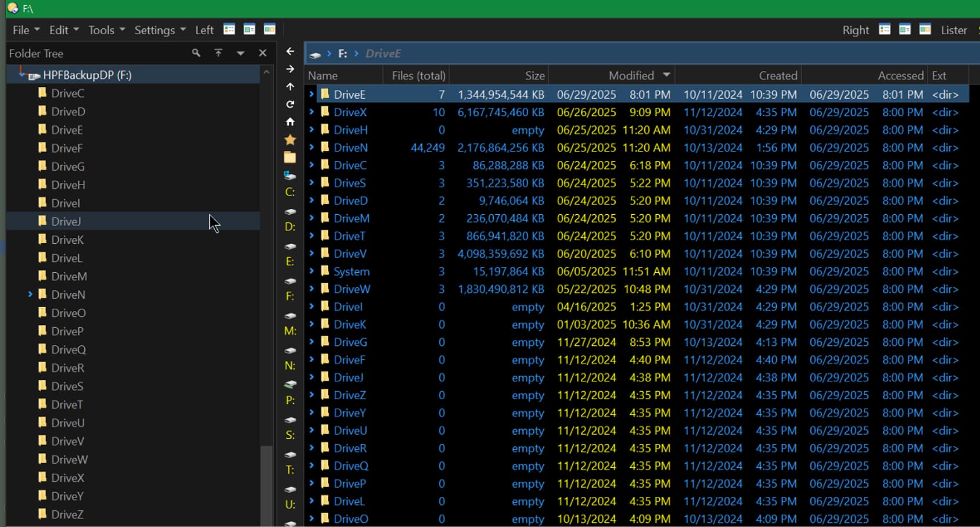This screenshot has width=980, height=527.
Task: Click first view-mode icon next to Left
Action: point(229,30)
